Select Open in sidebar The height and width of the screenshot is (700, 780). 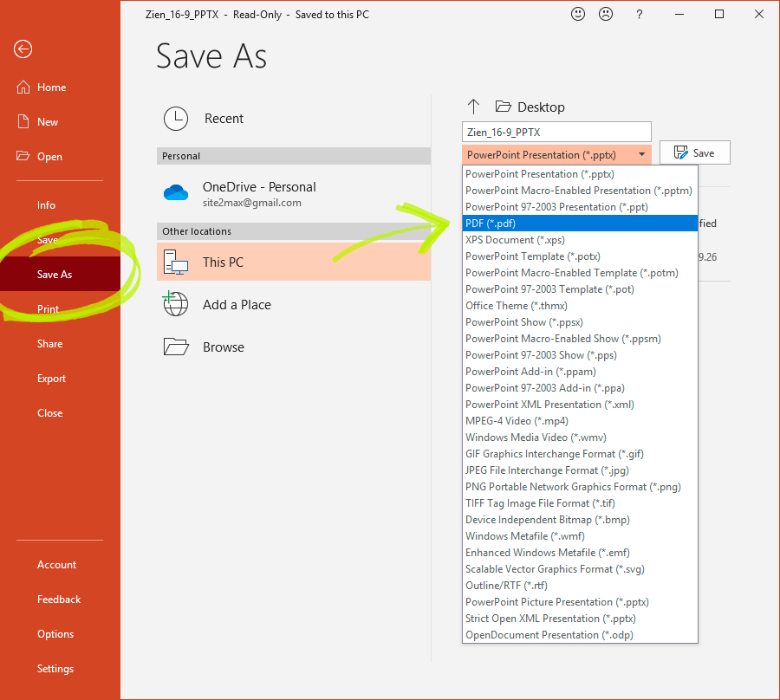49,156
